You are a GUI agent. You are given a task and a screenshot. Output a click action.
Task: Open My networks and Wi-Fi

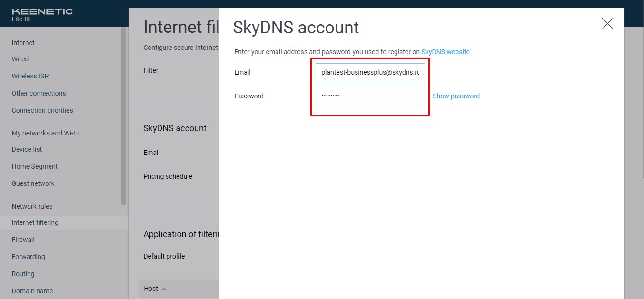pos(45,133)
